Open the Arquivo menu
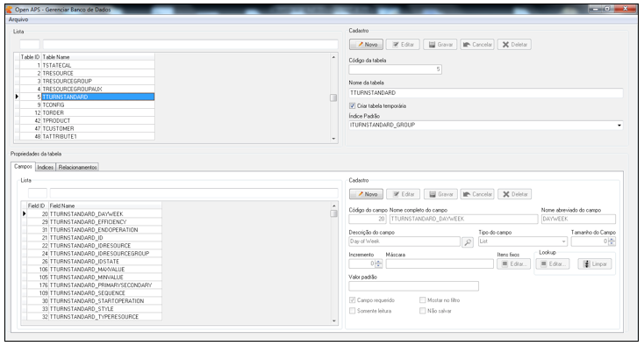The width and height of the screenshot is (644, 346). point(18,19)
